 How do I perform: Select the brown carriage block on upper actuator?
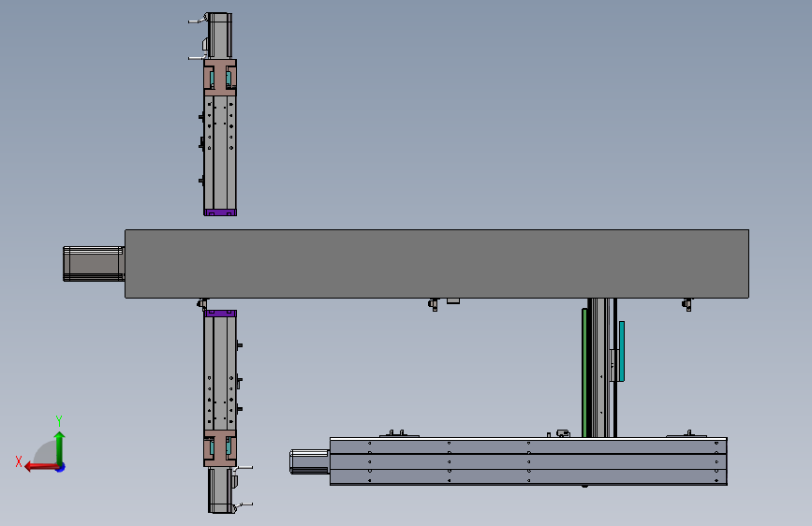(220, 77)
